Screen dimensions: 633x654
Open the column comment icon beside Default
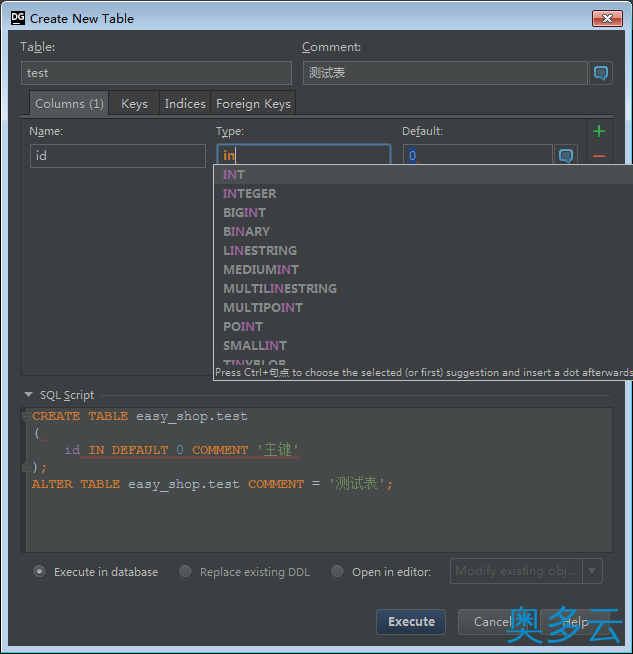point(565,156)
